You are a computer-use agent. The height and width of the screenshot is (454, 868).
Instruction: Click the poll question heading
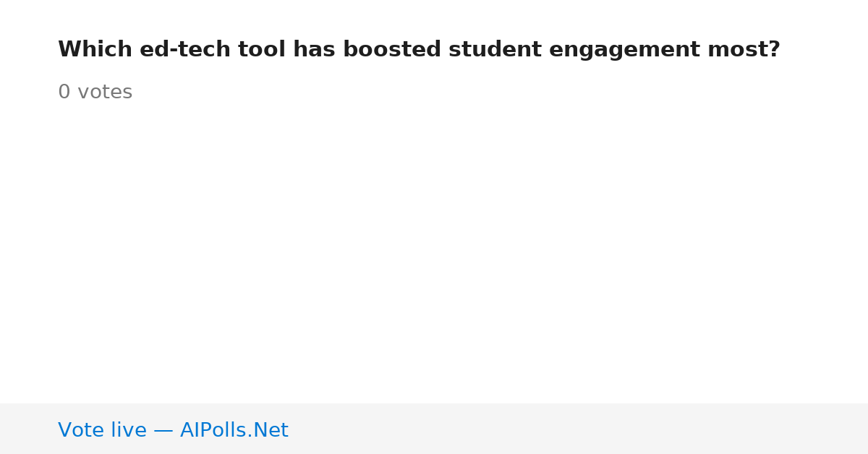click(x=419, y=50)
